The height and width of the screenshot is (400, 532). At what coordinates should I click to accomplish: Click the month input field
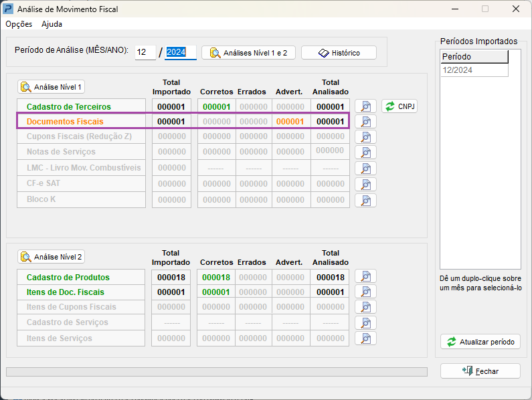pyautogui.click(x=145, y=53)
